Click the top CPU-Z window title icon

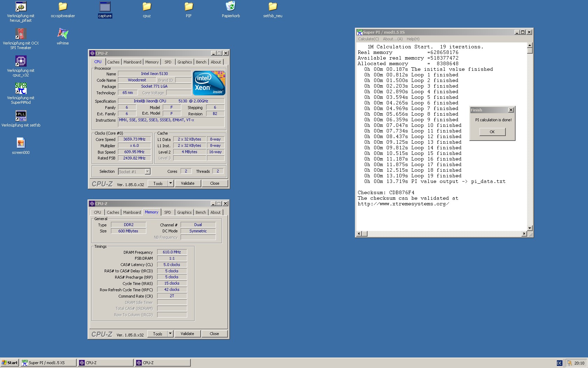(92, 53)
